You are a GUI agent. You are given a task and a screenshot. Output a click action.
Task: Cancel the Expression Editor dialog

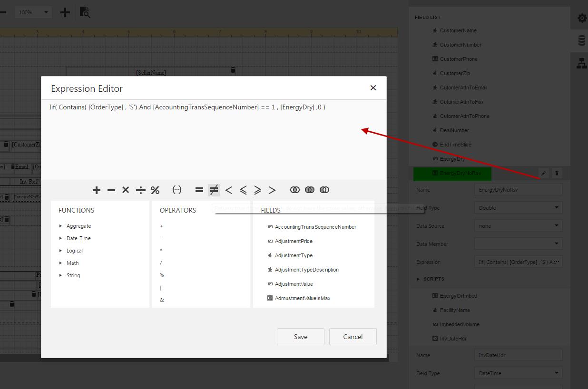(353, 337)
